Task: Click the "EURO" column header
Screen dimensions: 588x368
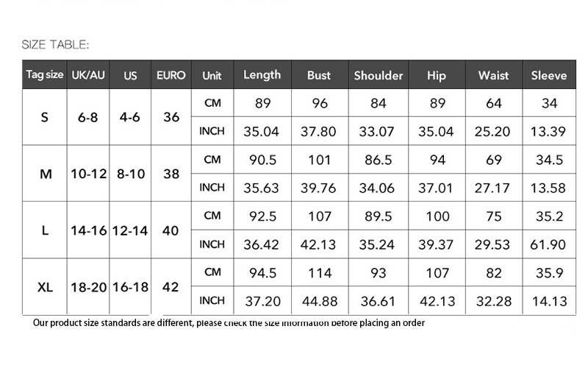Action: 171,75
